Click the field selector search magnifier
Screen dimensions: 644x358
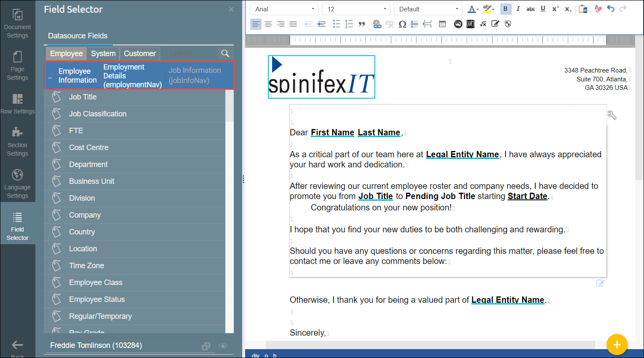[225, 54]
